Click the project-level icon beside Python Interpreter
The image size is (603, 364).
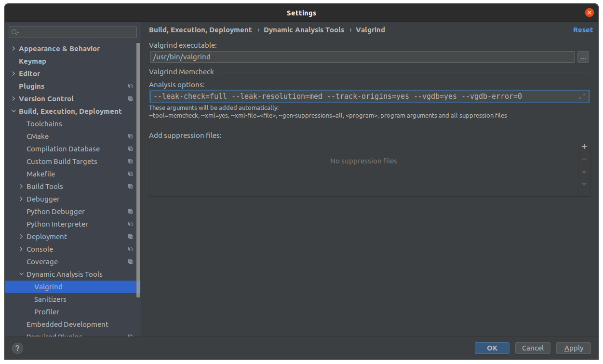(x=130, y=224)
